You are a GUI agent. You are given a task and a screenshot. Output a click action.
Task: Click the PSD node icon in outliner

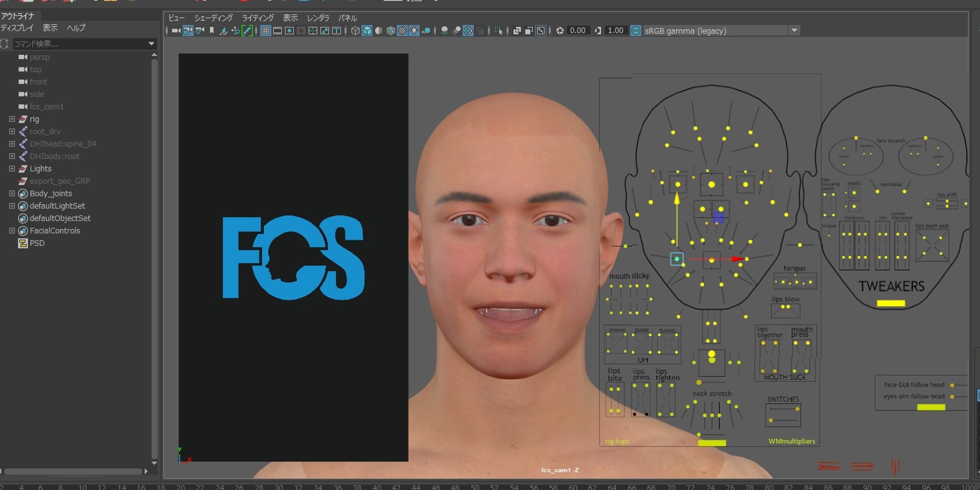23,243
